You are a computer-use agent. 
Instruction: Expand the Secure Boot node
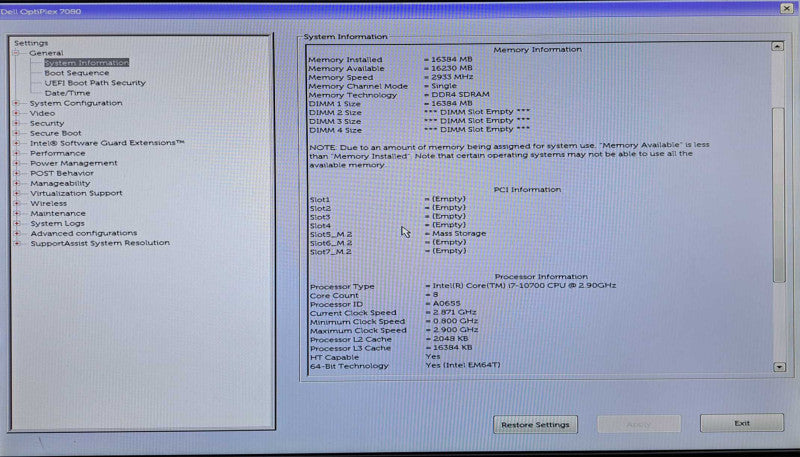coord(16,133)
